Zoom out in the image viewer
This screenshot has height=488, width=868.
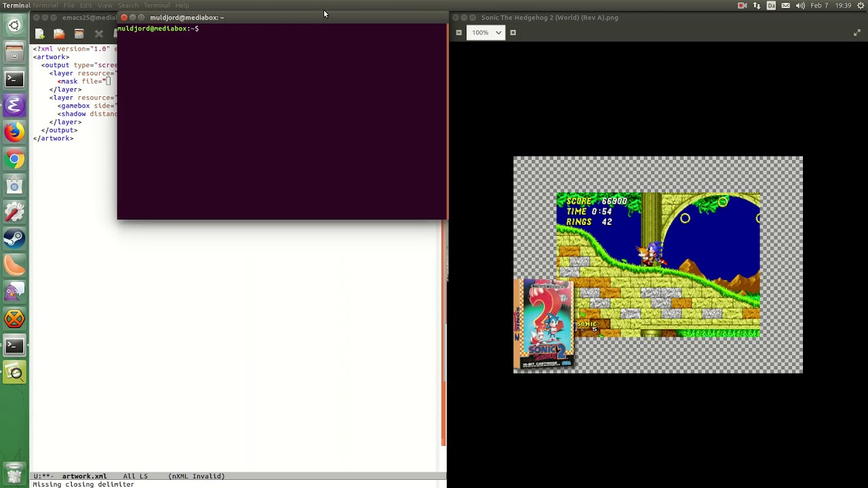click(x=459, y=33)
